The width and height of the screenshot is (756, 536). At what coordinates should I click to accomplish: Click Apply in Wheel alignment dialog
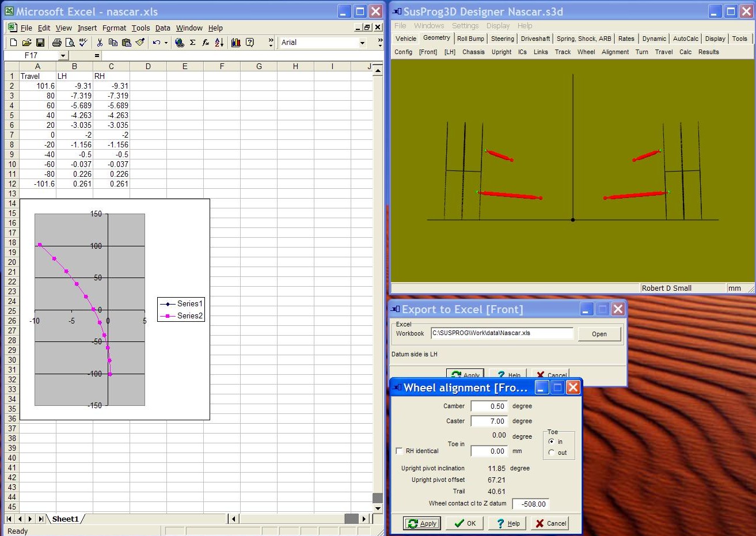pos(422,523)
